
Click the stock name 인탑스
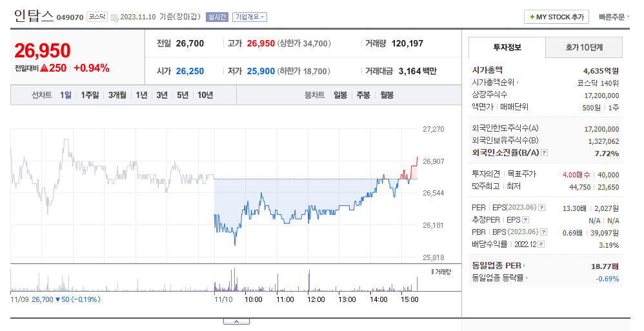[34, 15]
